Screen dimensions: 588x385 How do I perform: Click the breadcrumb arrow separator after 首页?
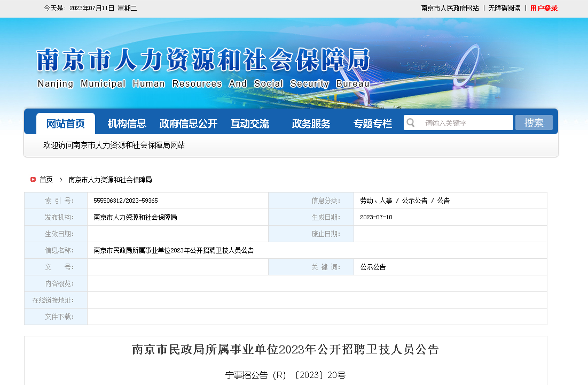pyautogui.click(x=61, y=180)
